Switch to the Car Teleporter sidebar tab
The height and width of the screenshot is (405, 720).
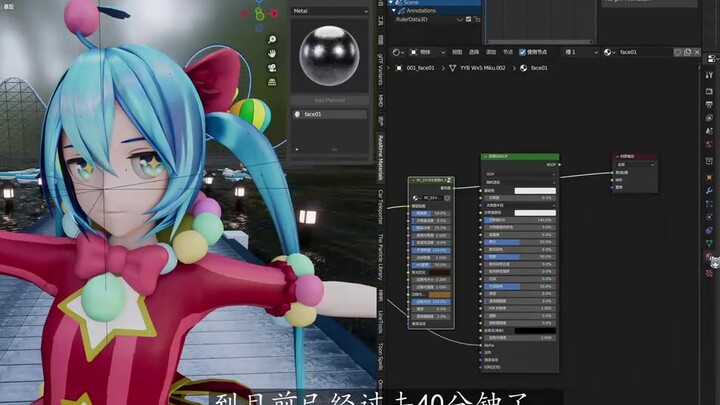pyautogui.click(x=380, y=207)
